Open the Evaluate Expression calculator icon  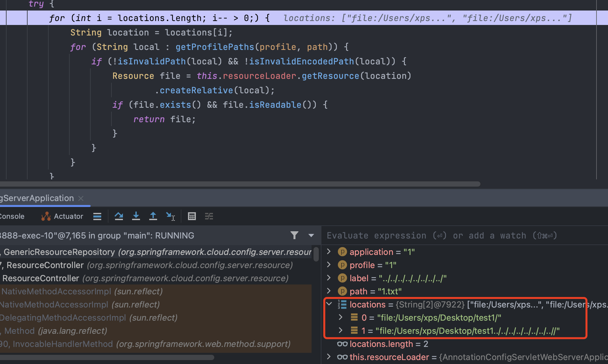point(192,216)
